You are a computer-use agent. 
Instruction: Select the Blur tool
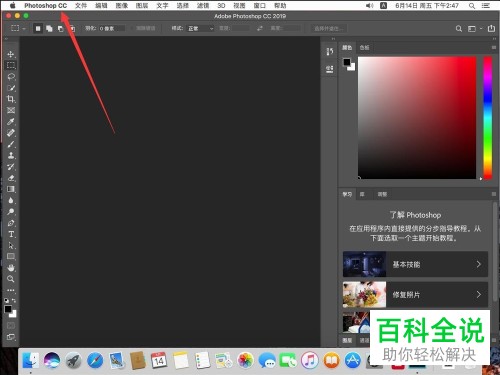pos(11,200)
